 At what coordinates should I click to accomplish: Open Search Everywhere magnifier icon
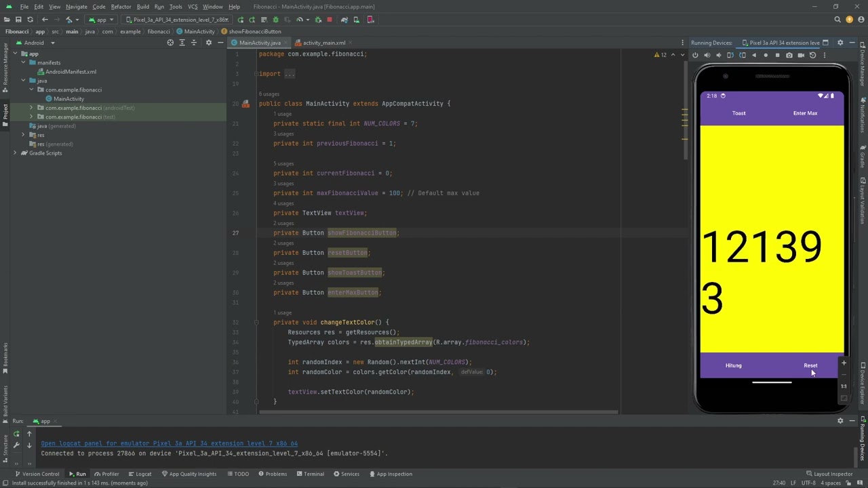pos(837,20)
